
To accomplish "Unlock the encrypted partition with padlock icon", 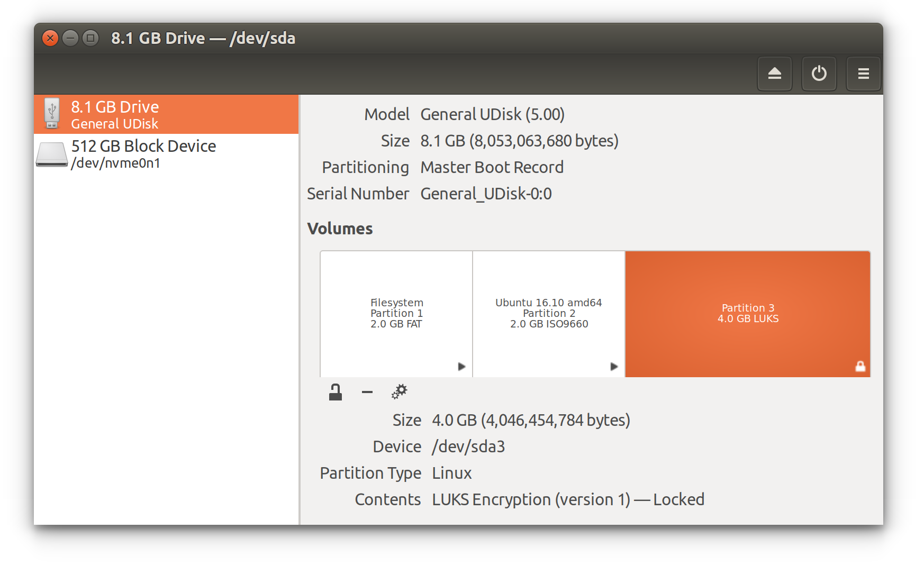I will 336,392.
